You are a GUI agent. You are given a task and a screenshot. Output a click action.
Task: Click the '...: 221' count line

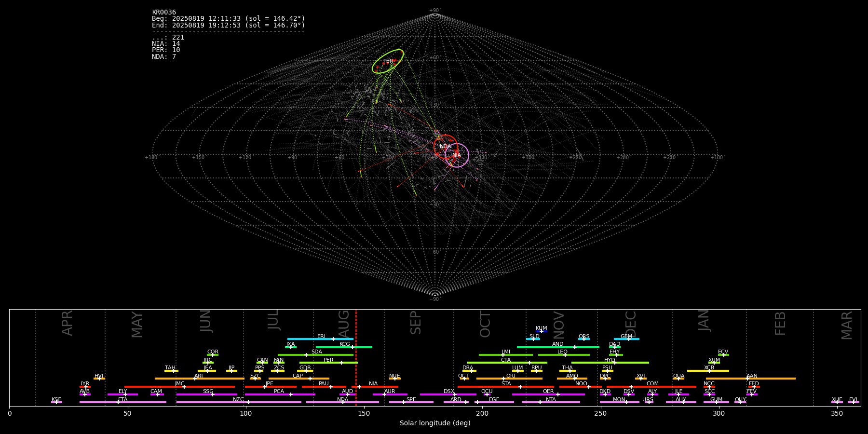(168, 38)
